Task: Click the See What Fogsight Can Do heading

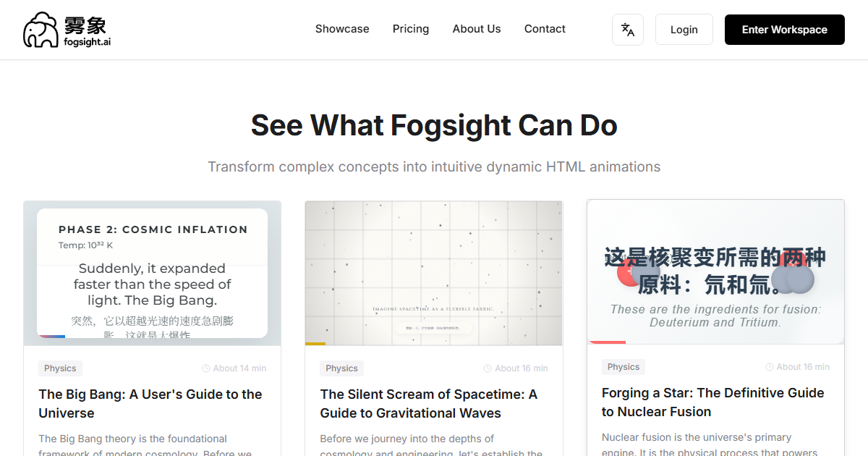Action: pyautogui.click(x=434, y=125)
